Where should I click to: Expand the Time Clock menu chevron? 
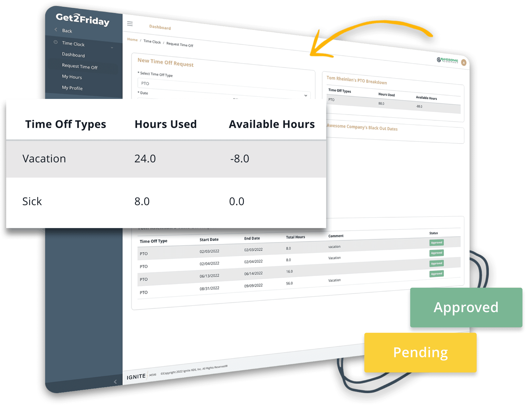(112, 48)
